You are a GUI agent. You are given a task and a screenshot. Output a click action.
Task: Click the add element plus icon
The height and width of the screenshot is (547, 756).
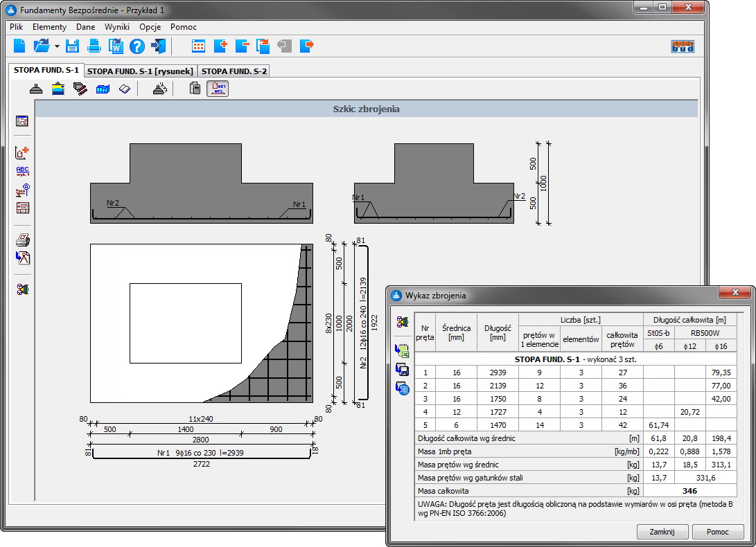[x=220, y=46]
